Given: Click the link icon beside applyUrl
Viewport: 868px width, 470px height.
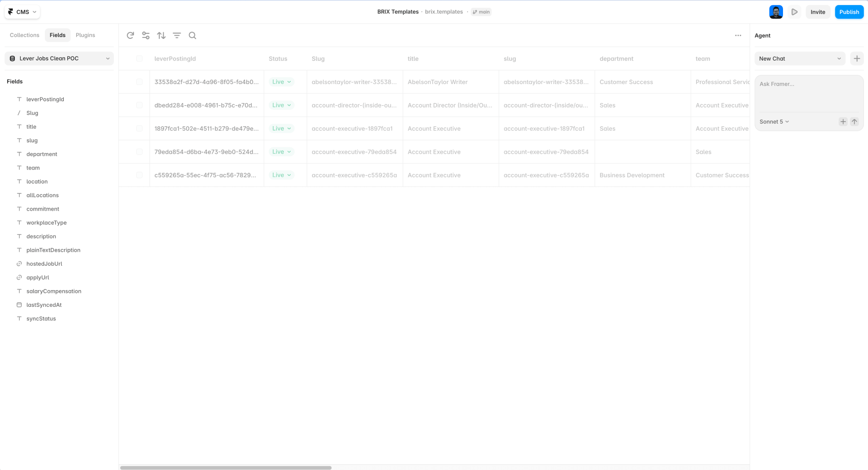Looking at the screenshot, I should click(x=19, y=277).
